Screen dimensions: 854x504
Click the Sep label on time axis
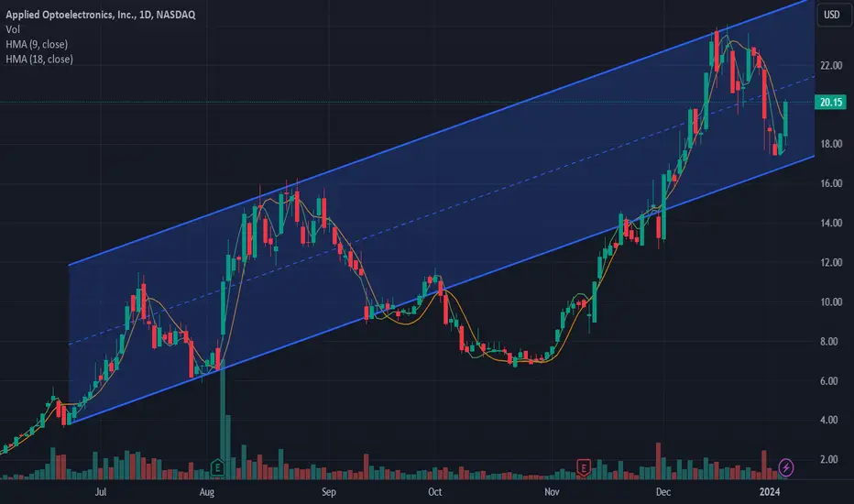[x=328, y=492]
